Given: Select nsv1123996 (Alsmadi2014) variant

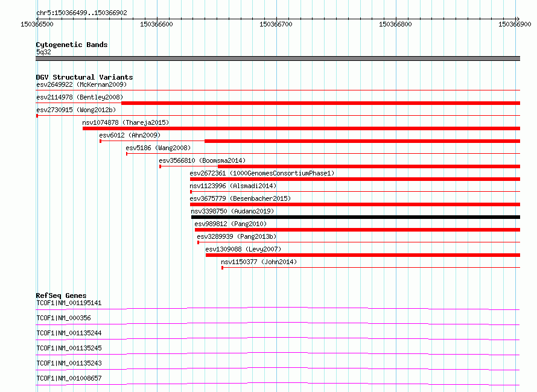Looking at the screenshot, I should point(233,186).
